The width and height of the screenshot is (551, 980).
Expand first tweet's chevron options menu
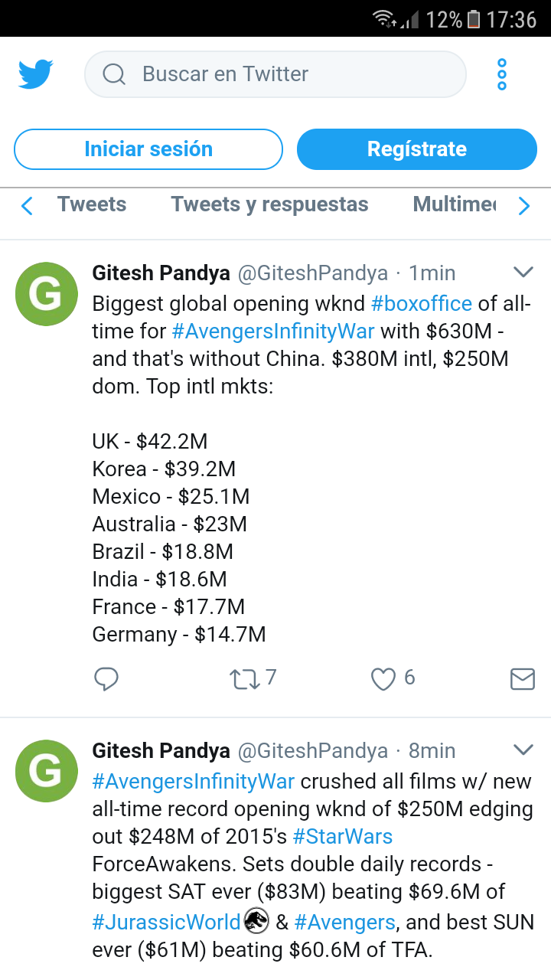523,272
